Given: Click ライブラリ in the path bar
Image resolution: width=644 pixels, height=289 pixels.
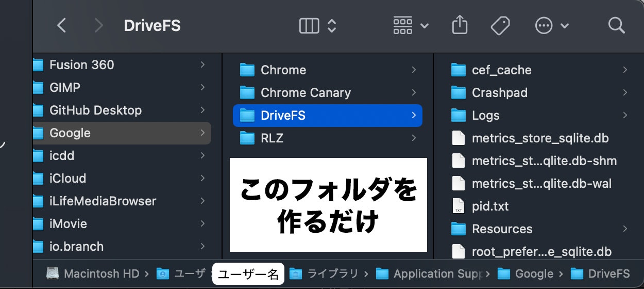Looking at the screenshot, I should pyautogui.click(x=324, y=274).
